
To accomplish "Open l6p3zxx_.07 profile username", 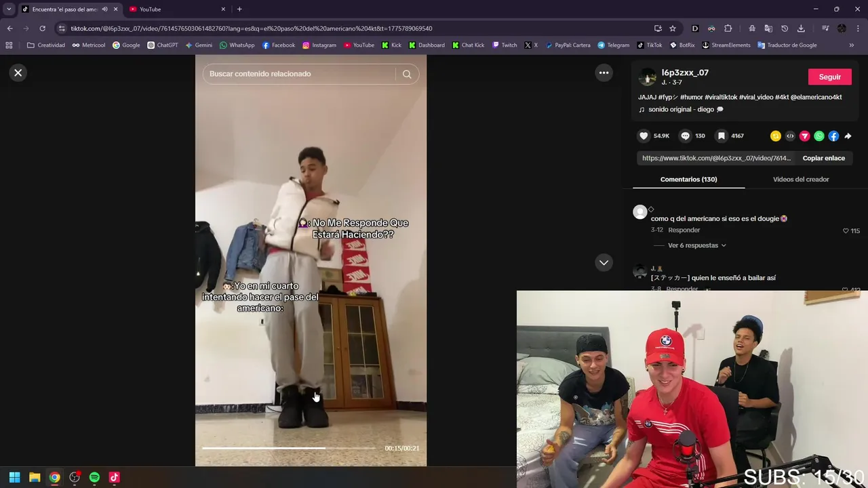I will (685, 73).
